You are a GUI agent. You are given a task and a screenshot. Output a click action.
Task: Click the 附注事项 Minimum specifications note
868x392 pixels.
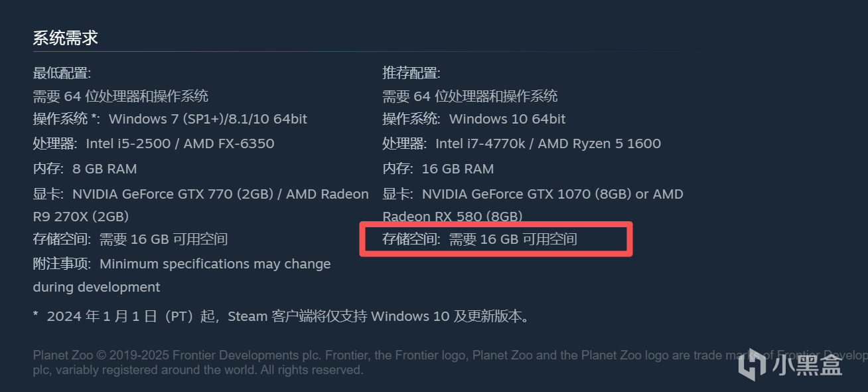[x=182, y=264]
